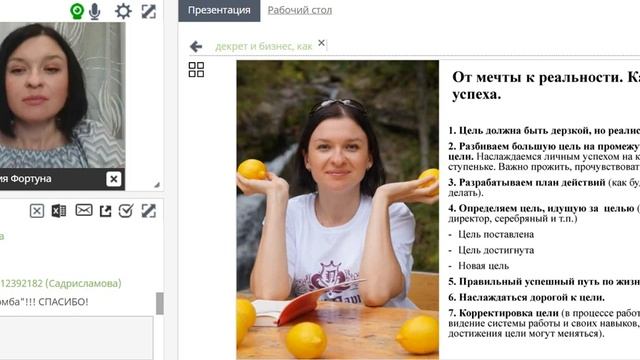Click the slide text 'Новая цель'
The image size is (640, 360).
pyautogui.click(x=483, y=266)
